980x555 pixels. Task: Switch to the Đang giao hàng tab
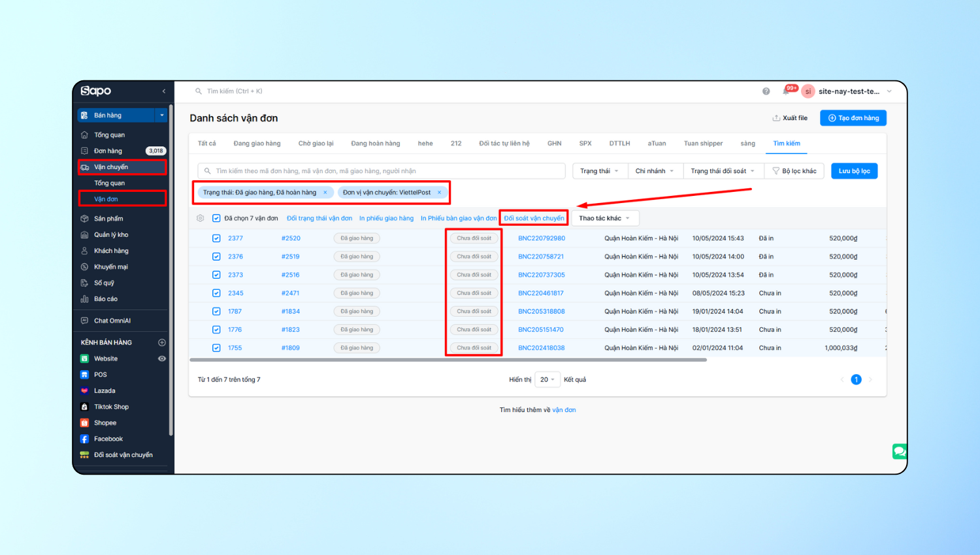(257, 144)
